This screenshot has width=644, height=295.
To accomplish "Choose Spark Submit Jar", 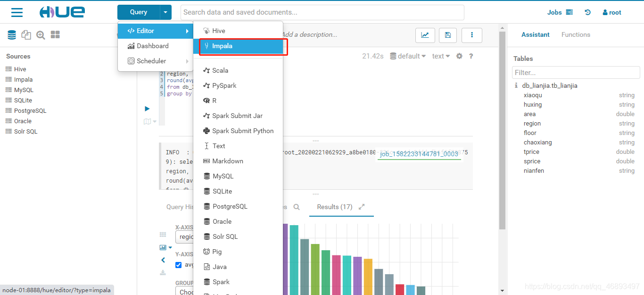I will tap(238, 116).
